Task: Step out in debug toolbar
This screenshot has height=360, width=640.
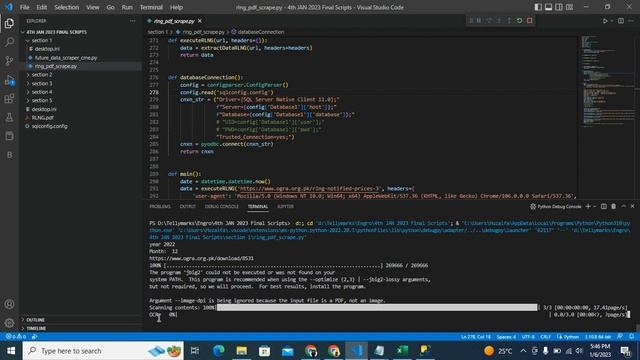Action: (509, 20)
